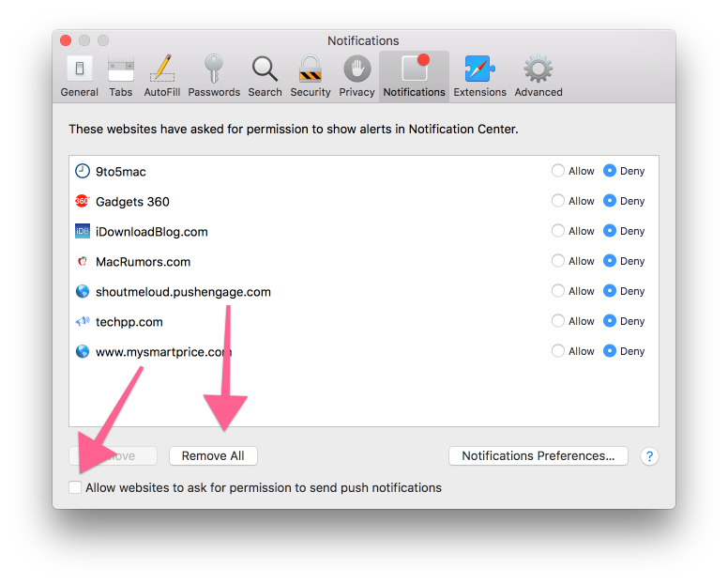The width and height of the screenshot is (728, 584).
Task: Click the MacRumors apple favicon
Action: click(83, 261)
